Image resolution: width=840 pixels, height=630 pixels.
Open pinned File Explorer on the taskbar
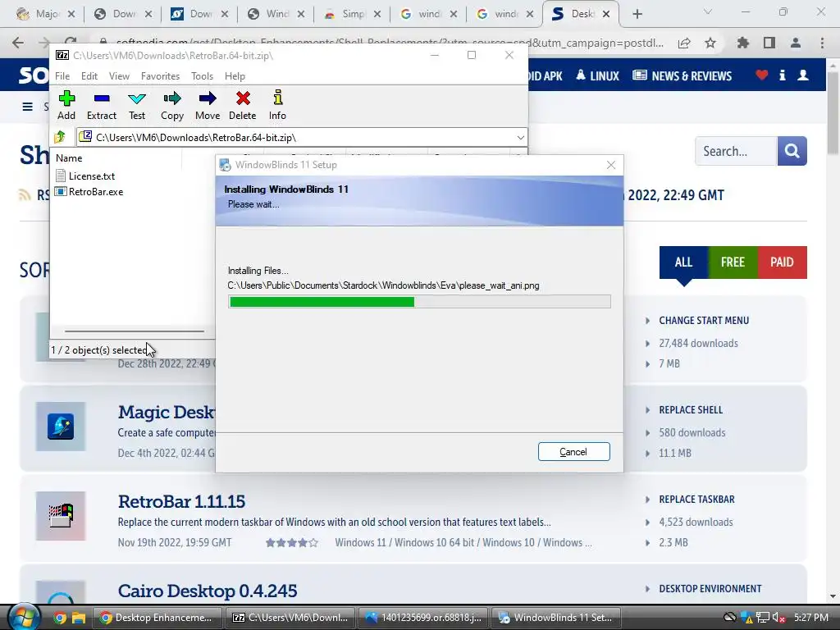[x=80, y=619]
